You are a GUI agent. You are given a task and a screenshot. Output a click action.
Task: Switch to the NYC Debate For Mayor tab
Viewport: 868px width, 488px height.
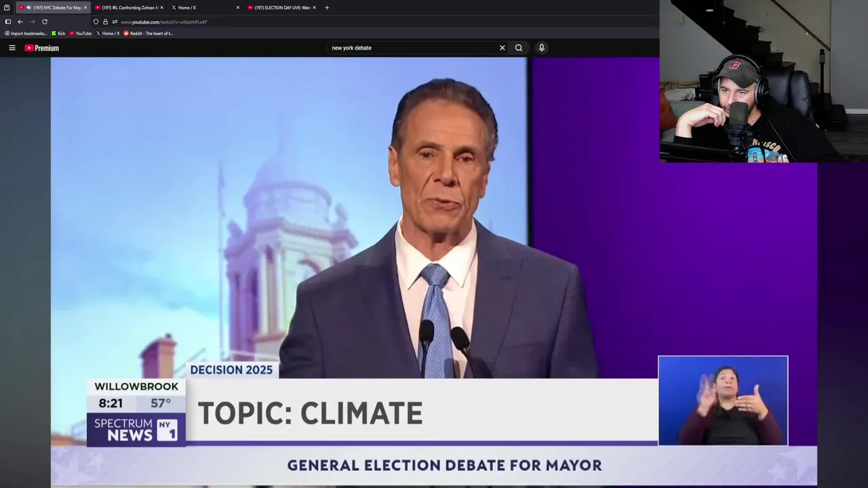pyautogui.click(x=53, y=7)
